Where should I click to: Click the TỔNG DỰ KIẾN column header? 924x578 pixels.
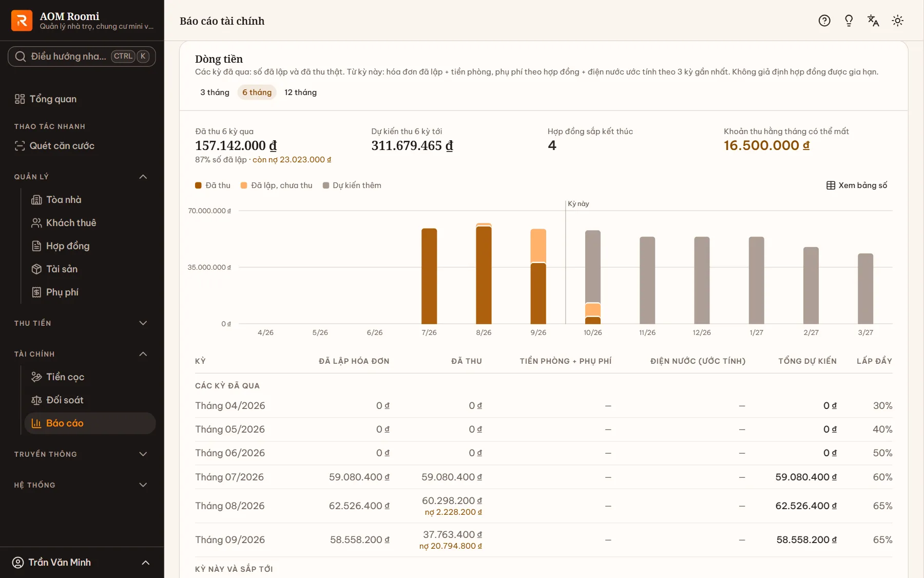click(x=807, y=361)
